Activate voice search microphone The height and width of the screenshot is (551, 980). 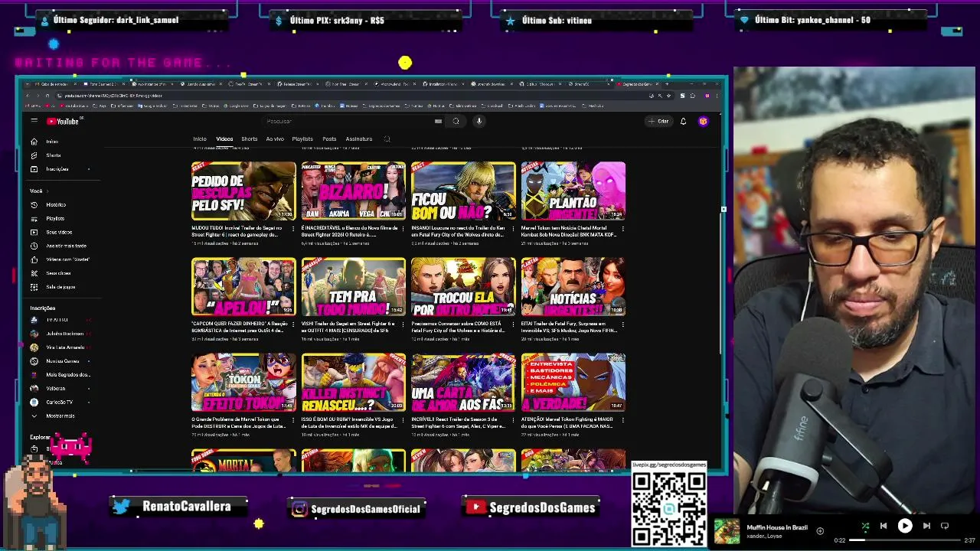(479, 121)
